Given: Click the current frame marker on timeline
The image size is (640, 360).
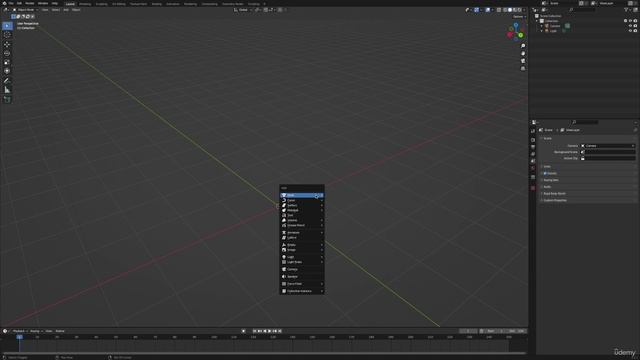Looking at the screenshot, I should [x=19, y=337].
